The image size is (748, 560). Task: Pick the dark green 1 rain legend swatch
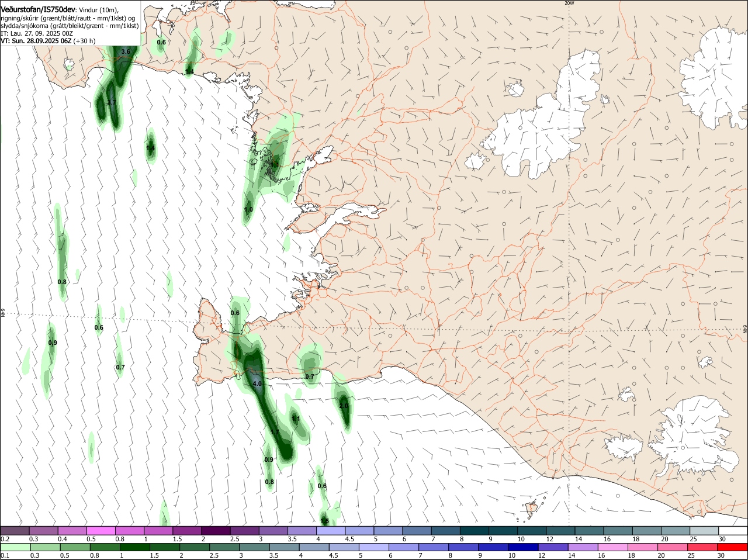click(134, 547)
